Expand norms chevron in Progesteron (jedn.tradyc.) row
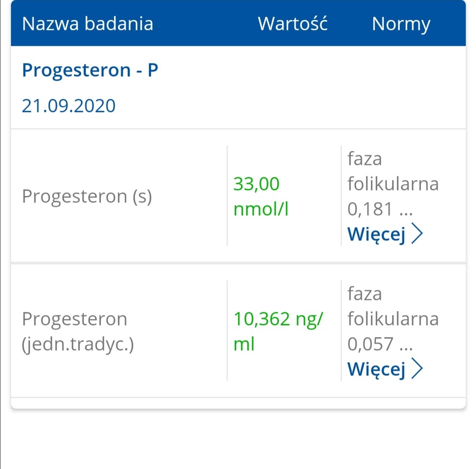Viewport: 476px width, 469px height. tap(417, 369)
